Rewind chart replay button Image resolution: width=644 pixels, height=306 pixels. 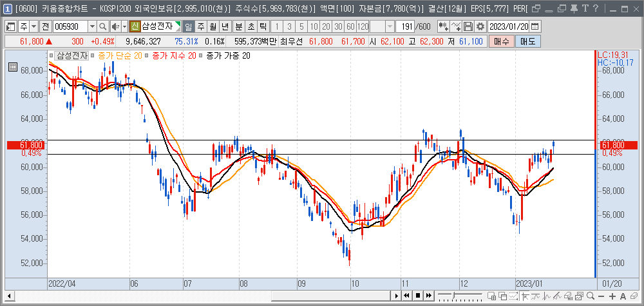[x=406, y=296]
